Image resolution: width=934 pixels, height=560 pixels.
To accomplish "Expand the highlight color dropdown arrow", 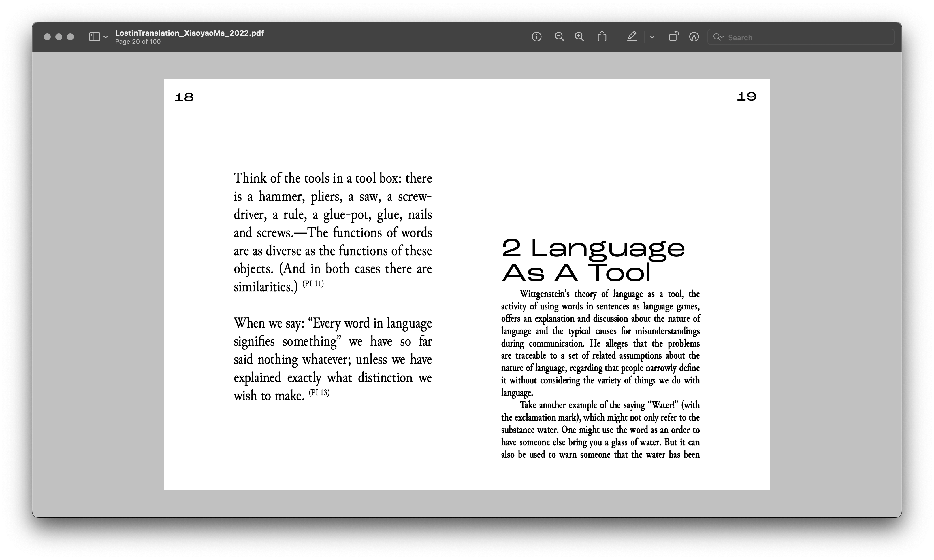I will (652, 37).
